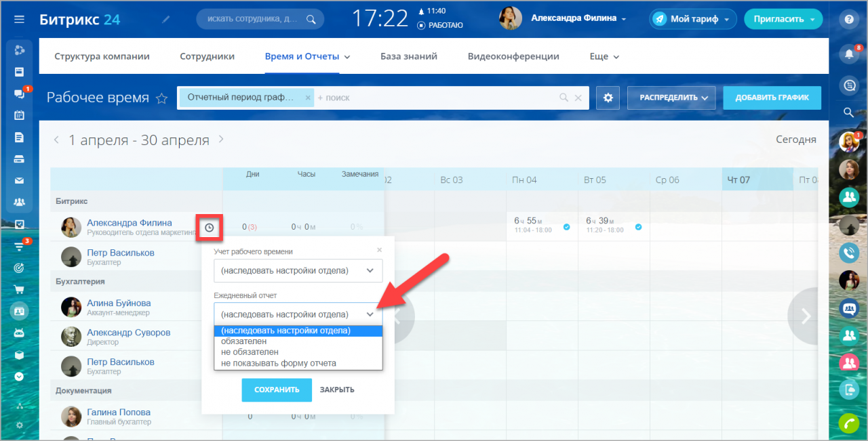The height and width of the screenshot is (441, 868).
Task: Open the workgroups people icon in left sidebar
Action: 19,202
